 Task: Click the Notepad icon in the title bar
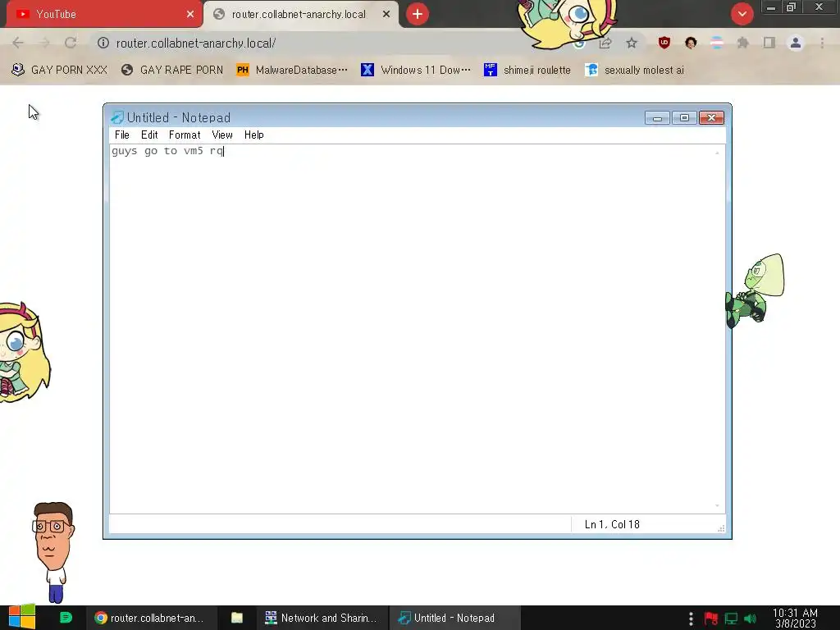(x=116, y=117)
